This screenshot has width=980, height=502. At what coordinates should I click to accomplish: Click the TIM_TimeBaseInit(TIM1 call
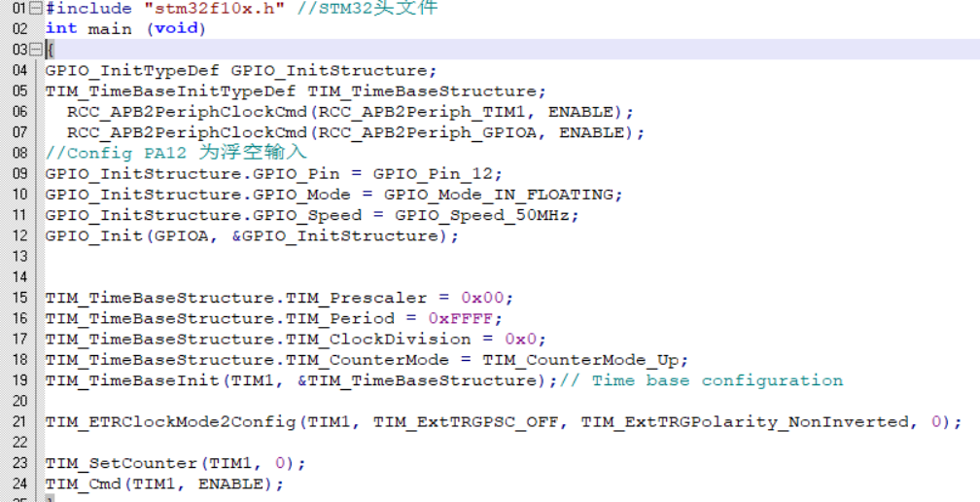[x=301, y=380]
